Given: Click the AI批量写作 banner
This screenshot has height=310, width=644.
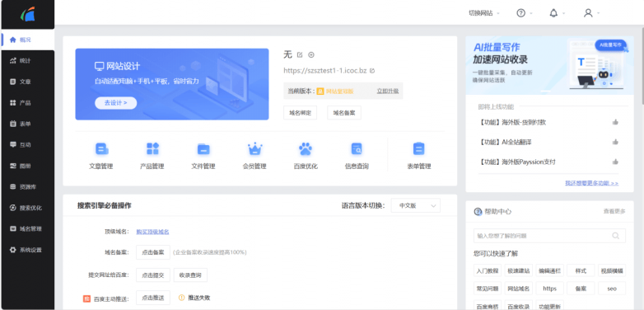Looking at the screenshot, I should [549, 65].
